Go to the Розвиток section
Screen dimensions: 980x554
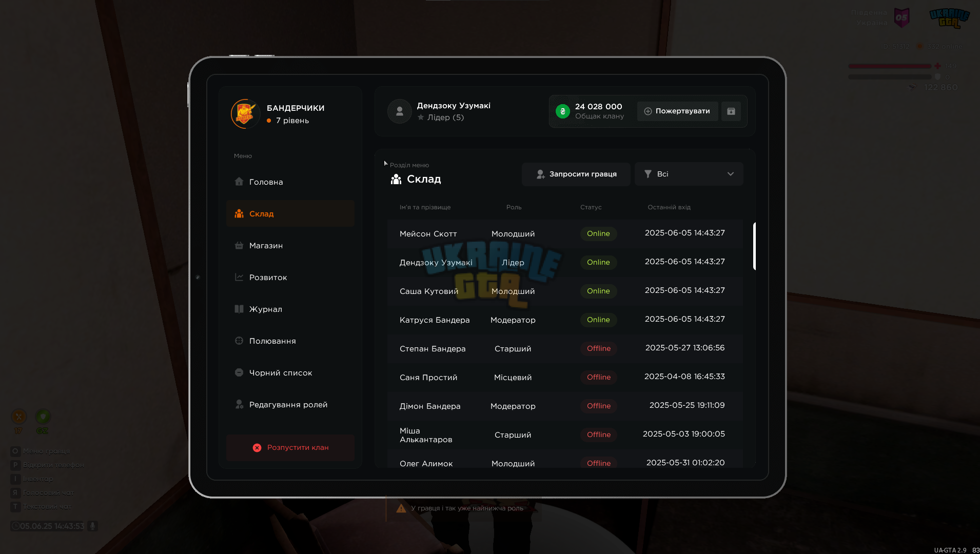tap(290, 278)
